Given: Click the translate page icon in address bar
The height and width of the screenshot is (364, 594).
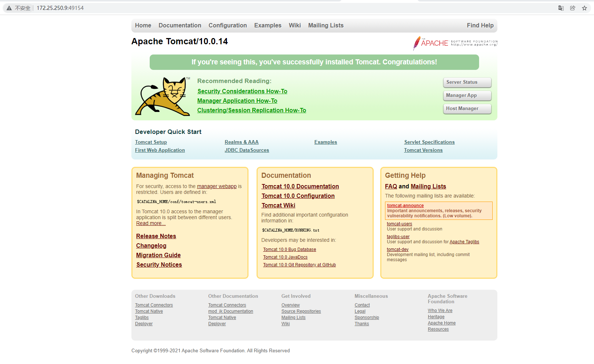Looking at the screenshot, I should [561, 8].
